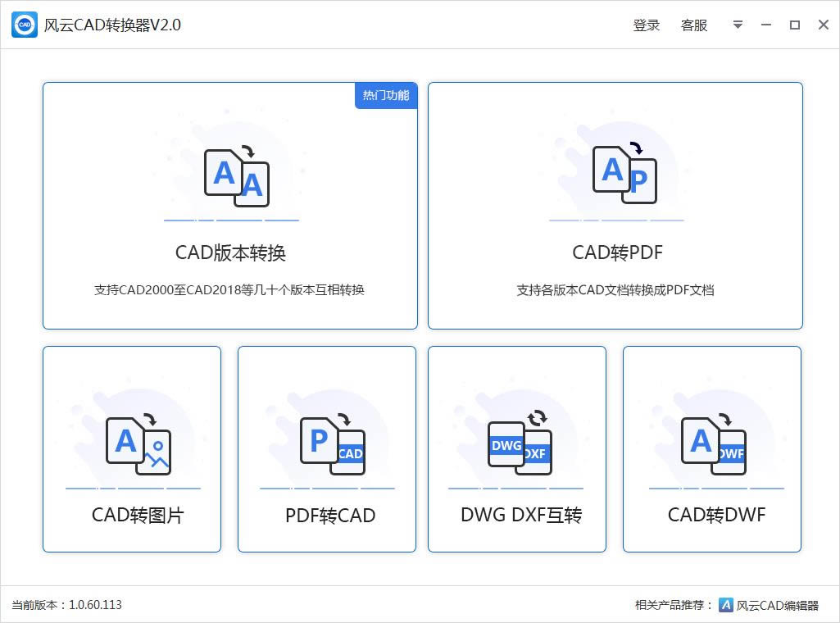840x623 pixels.
Task: Open the 登录 login link
Action: (646, 25)
